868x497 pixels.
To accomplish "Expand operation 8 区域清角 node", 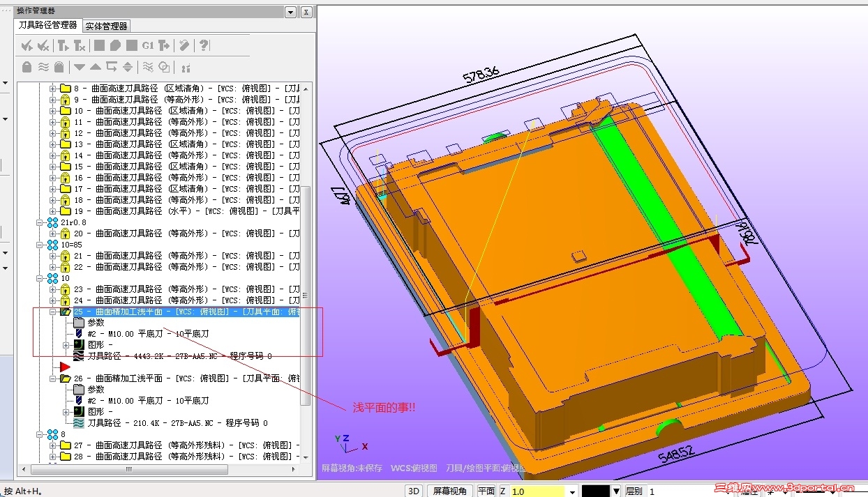I will coord(52,89).
